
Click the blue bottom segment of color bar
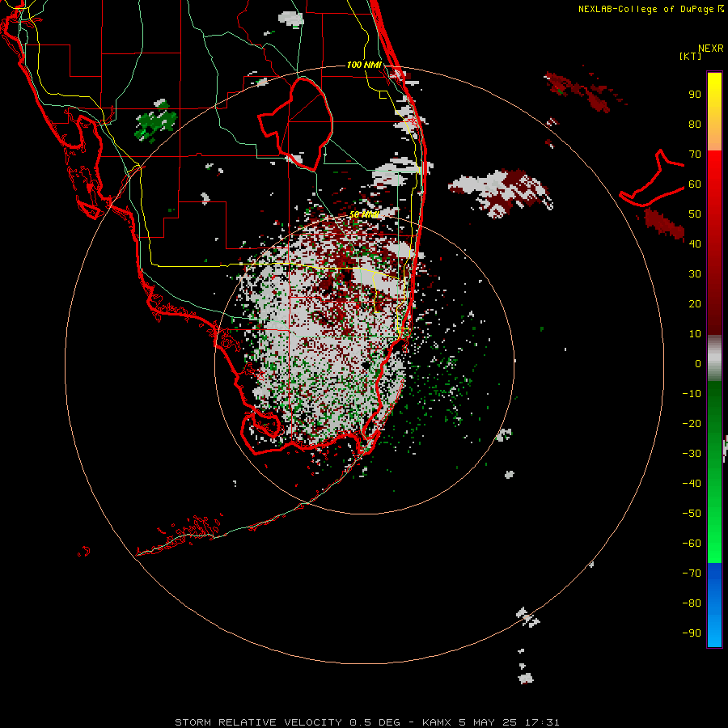tap(714, 604)
